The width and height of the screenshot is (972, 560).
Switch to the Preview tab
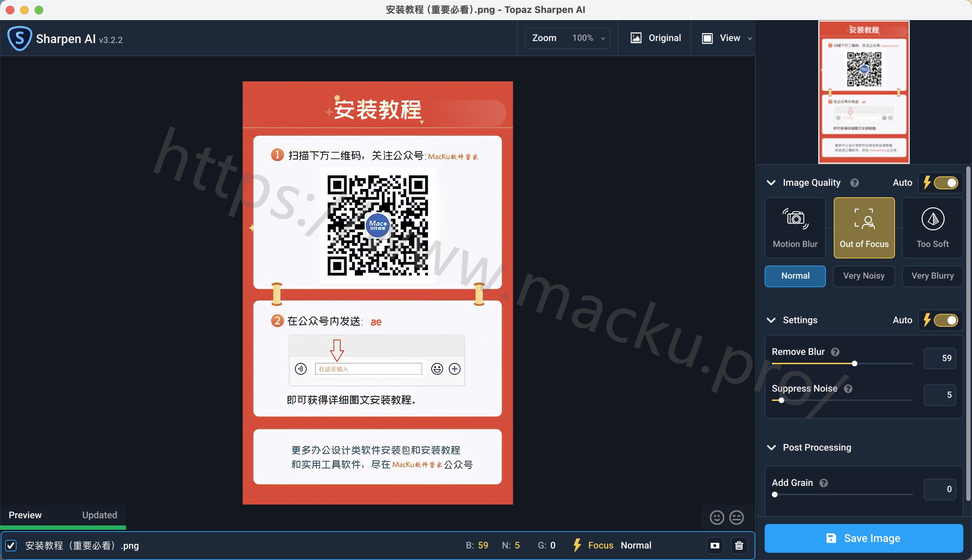click(25, 515)
